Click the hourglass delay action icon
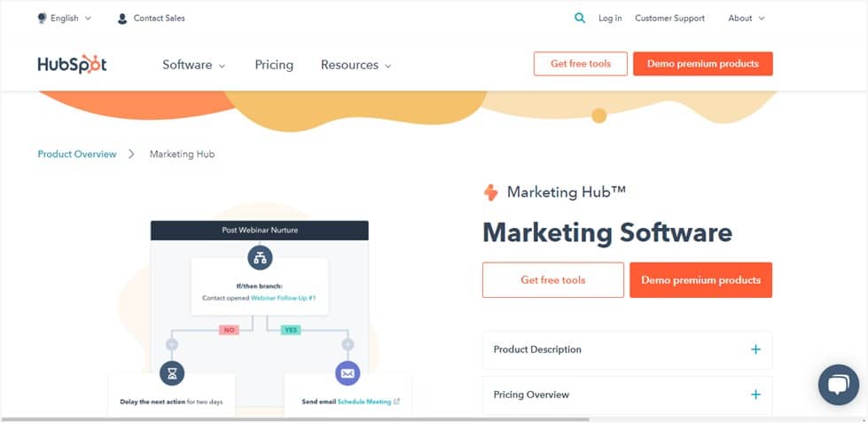Viewport: 868px width, 423px height. (x=171, y=373)
